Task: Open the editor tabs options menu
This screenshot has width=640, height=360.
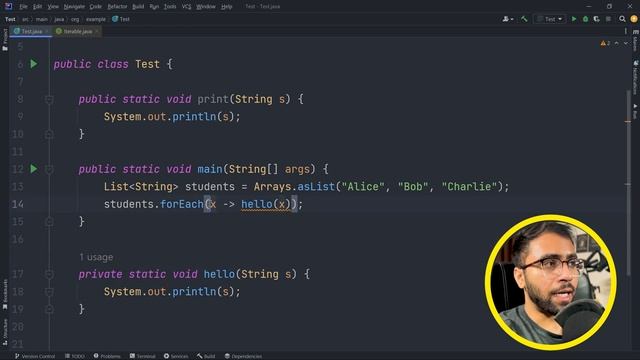Action: (626, 31)
